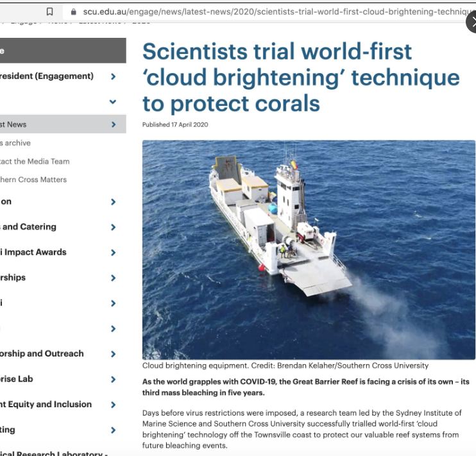Expand the 'rise Lab' chevron

pyautogui.click(x=114, y=379)
